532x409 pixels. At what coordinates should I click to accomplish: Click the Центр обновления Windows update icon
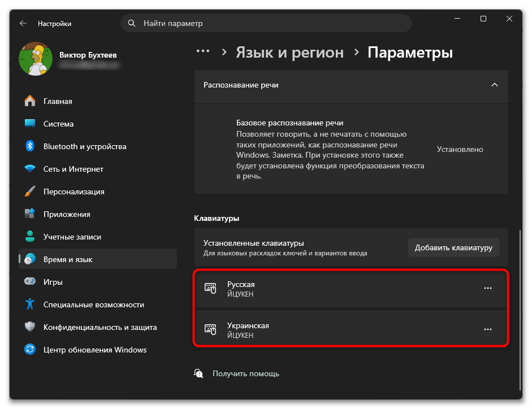coord(30,349)
